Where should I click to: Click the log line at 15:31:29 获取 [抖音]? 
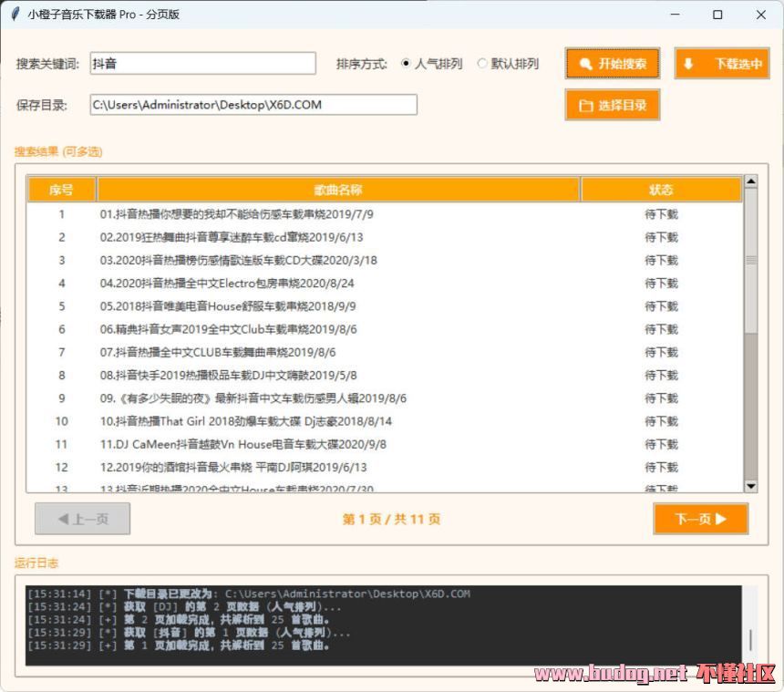(x=189, y=633)
